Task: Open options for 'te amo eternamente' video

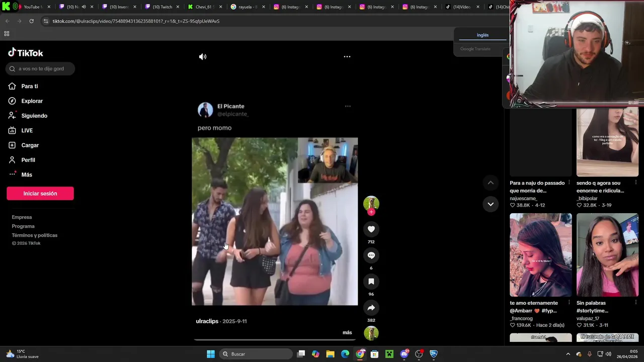Action: [569, 303]
